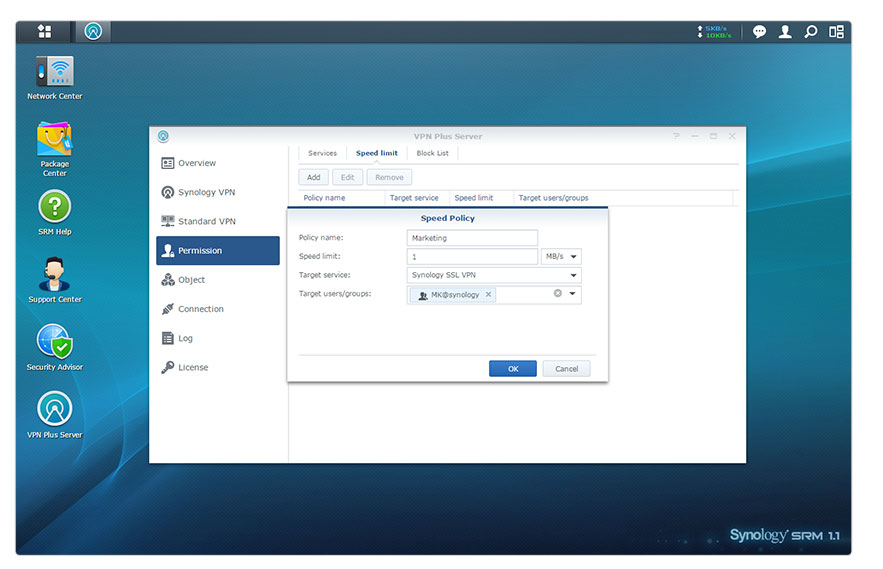Select Permission in sidebar
Image resolution: width=883 pixels, height=569 pixels.
217,251
